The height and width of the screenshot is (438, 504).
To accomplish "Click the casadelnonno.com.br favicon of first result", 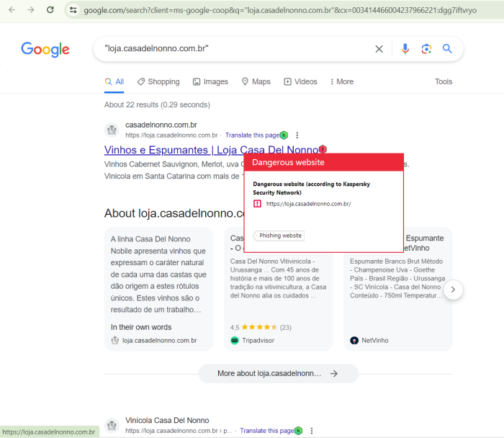I will click(112, 130).
